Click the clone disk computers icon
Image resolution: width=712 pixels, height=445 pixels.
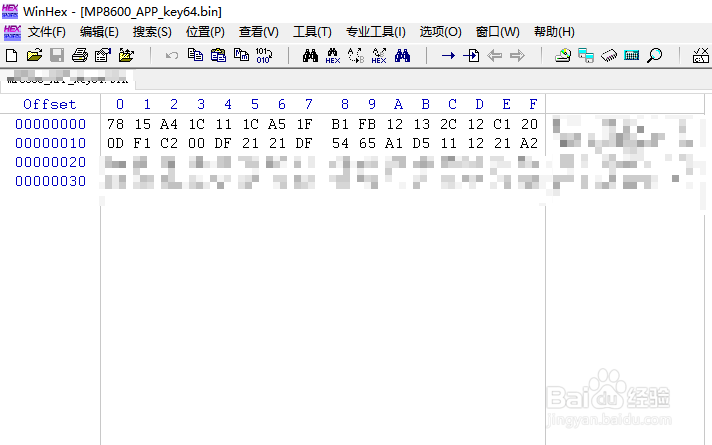(586, 55)
